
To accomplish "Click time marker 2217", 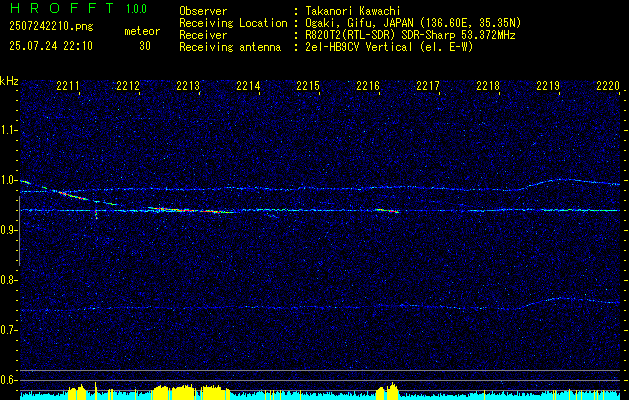I will pyautogui.click(x=428, y=85).
